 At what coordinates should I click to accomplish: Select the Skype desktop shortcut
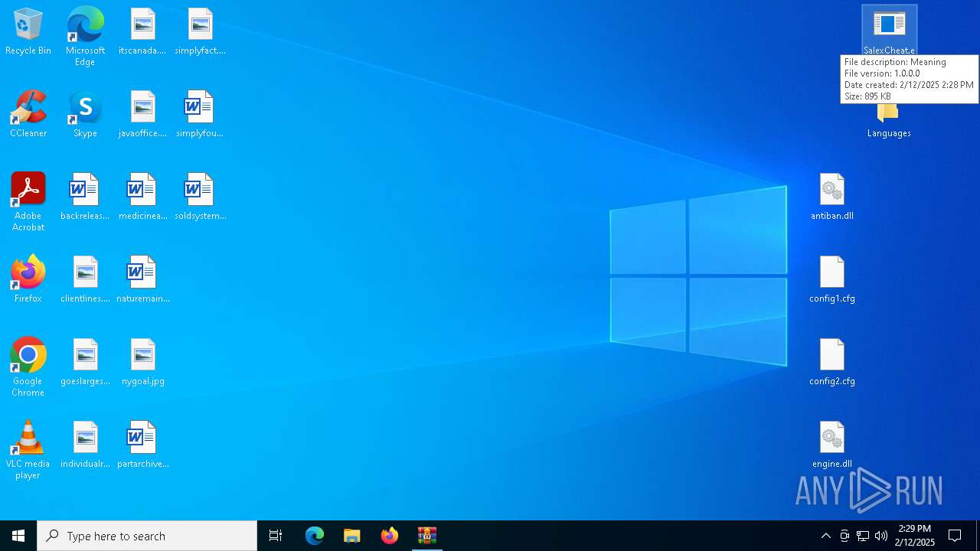coord(85,115)
